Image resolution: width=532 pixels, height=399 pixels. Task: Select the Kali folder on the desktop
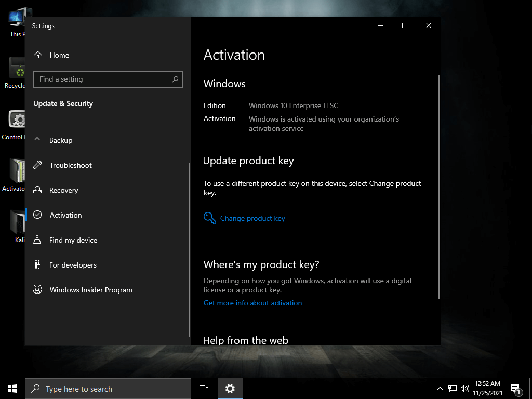pyautogui.click(x=18, y=227)
